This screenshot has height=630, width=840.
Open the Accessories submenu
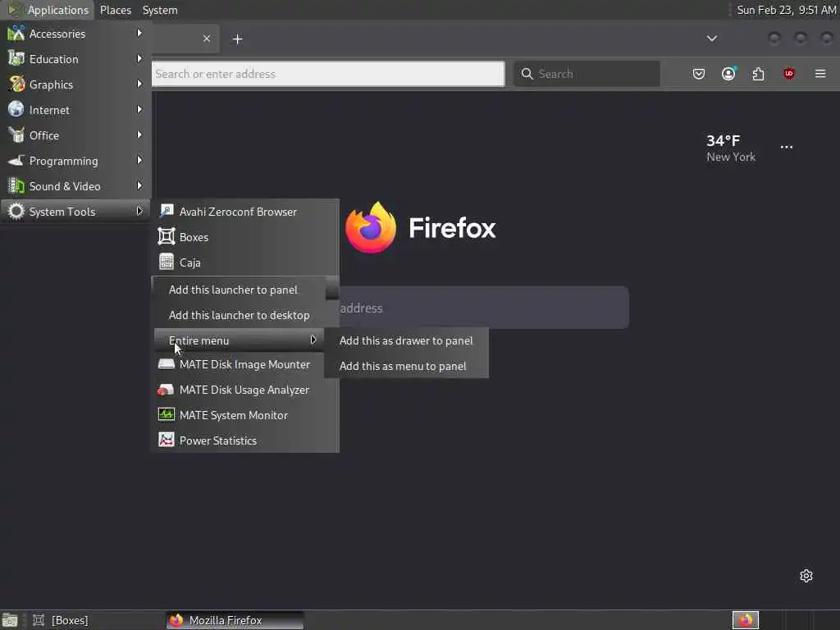(x=75, y=34)
